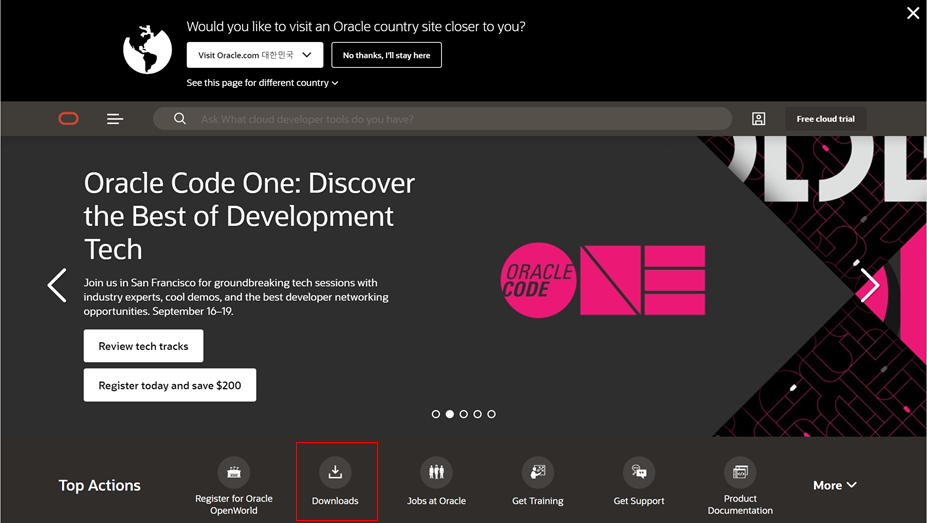The width and height of the screenshot is (927, 523).
Task: Open the hamburger navigation menu
Action: coord(115,119)
